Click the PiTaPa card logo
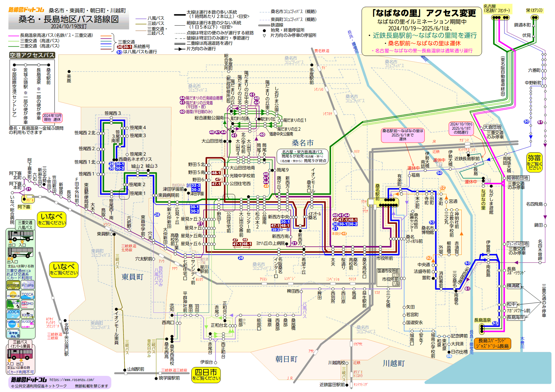 (x=27, y=285)
